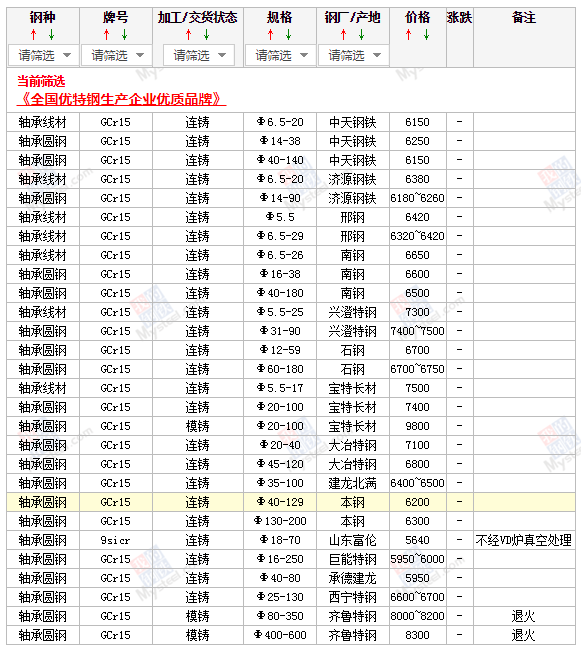This screenshot has height=649, width=581.
Task: Open the 钢种 filter dropdown
Action: click(43, 55)
